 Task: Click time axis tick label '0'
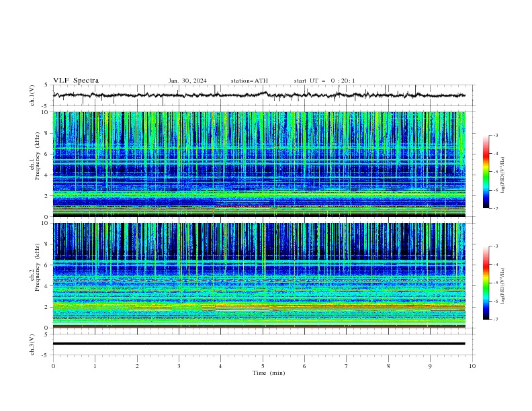pos(53,366)
